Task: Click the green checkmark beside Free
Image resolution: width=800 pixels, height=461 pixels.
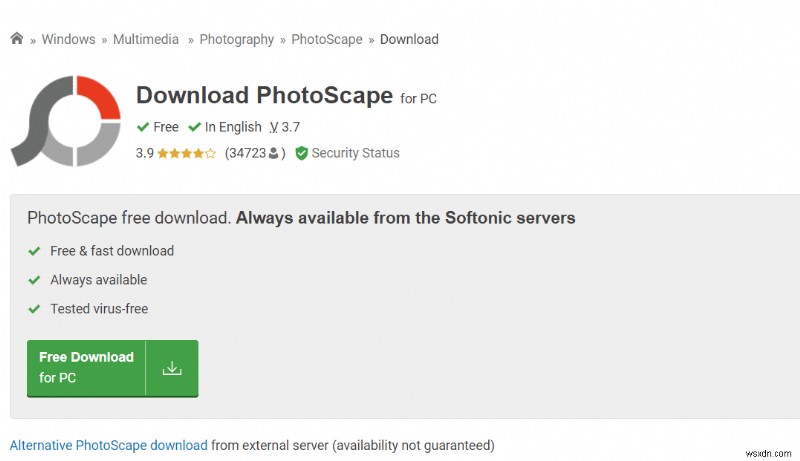Action: (143, 127)
